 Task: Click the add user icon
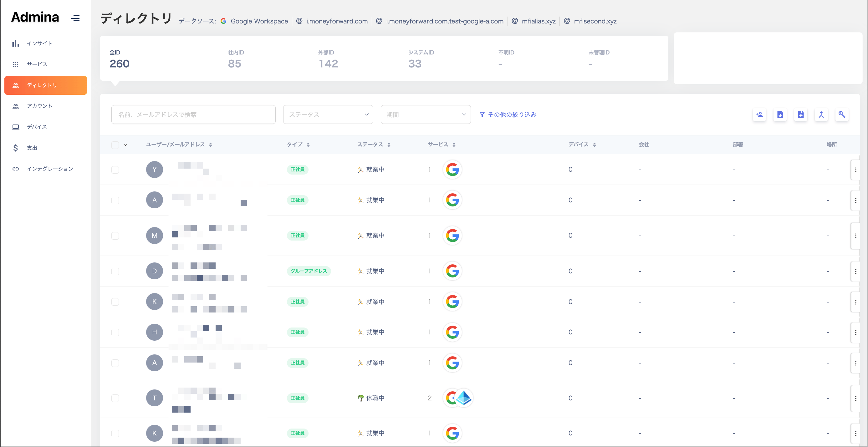(x=759, y=114)
